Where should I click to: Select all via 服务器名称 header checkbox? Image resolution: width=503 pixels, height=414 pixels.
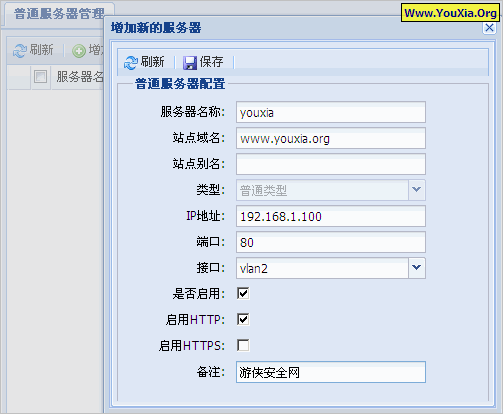(40, 77)
